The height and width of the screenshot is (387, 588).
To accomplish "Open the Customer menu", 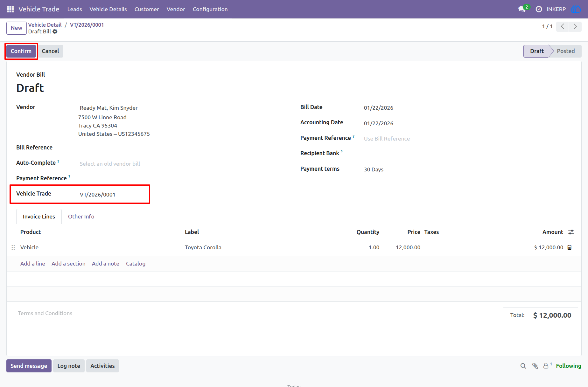I will 147,9.
